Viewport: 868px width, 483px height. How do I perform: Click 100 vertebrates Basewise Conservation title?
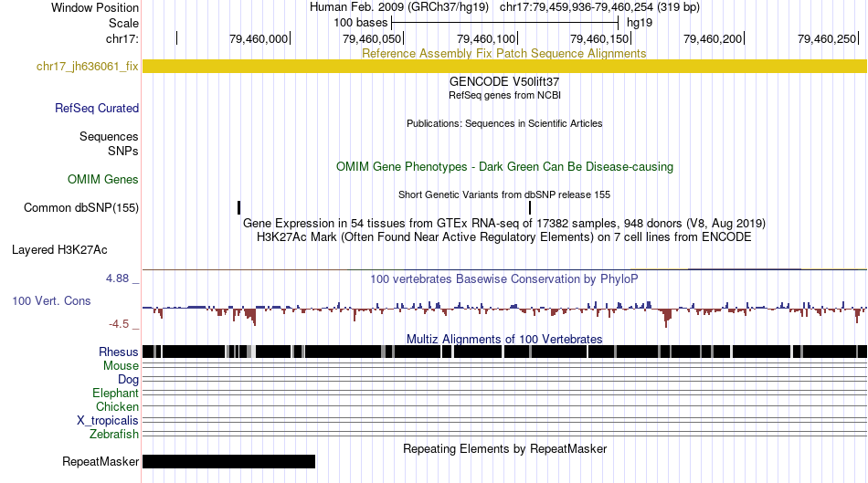[x=503, y=278]
